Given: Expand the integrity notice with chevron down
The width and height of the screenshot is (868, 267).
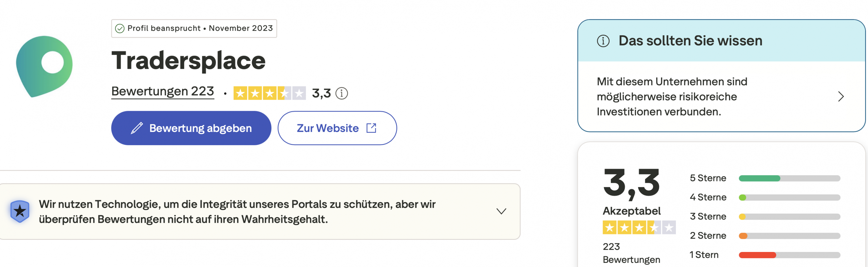Looking at the screenshot, I should (501, 211).
